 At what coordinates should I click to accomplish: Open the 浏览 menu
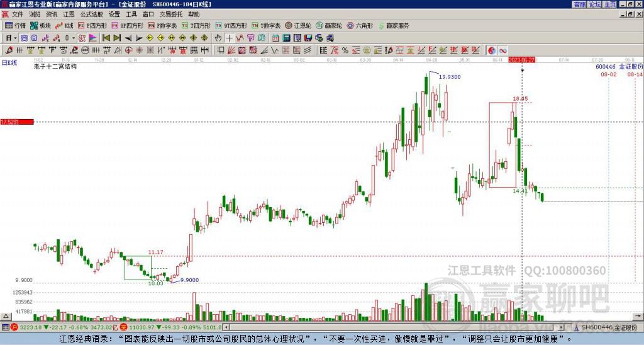(x=35, y=14)
